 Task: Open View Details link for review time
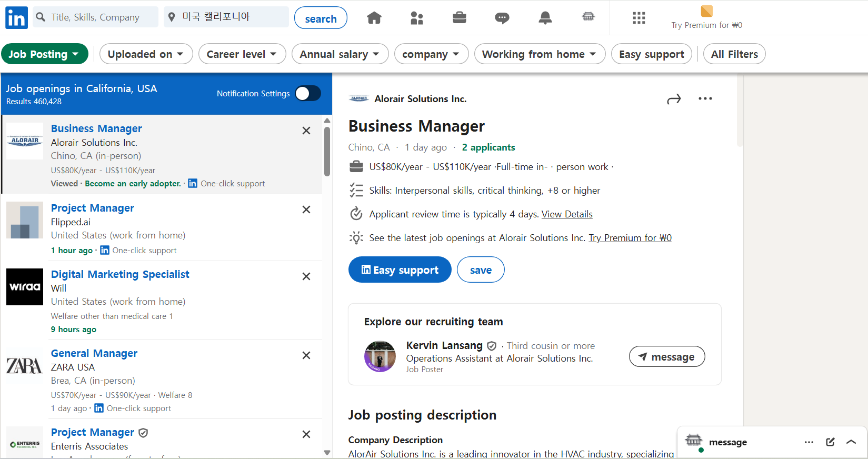[x=567, y=214]
